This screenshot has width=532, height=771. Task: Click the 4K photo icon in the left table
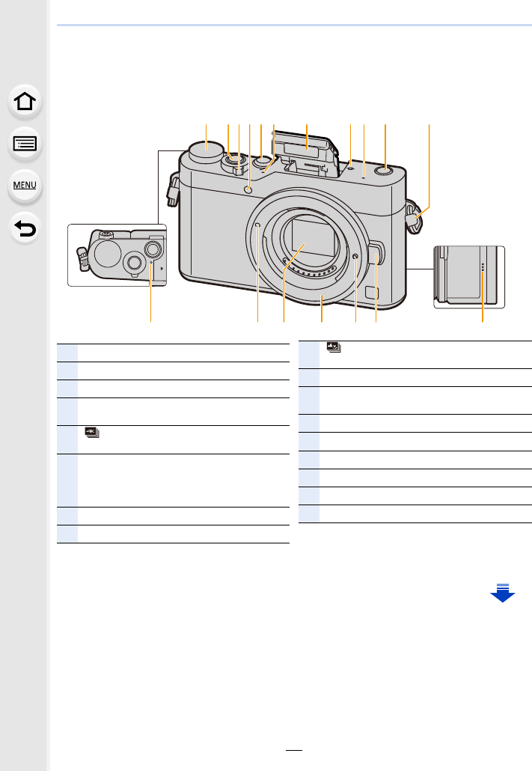(x=92, y=433)
